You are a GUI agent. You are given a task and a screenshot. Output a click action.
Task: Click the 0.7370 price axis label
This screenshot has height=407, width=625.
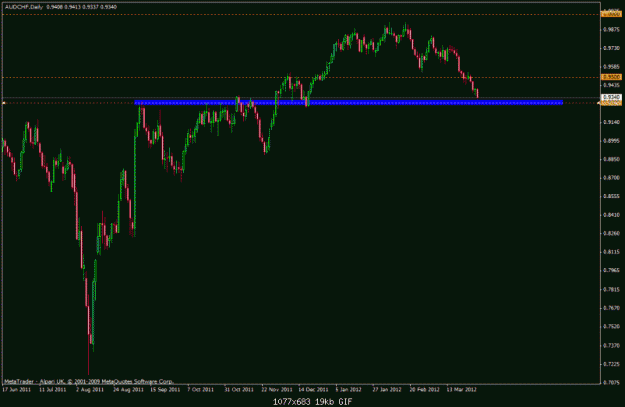click(612, 345)
